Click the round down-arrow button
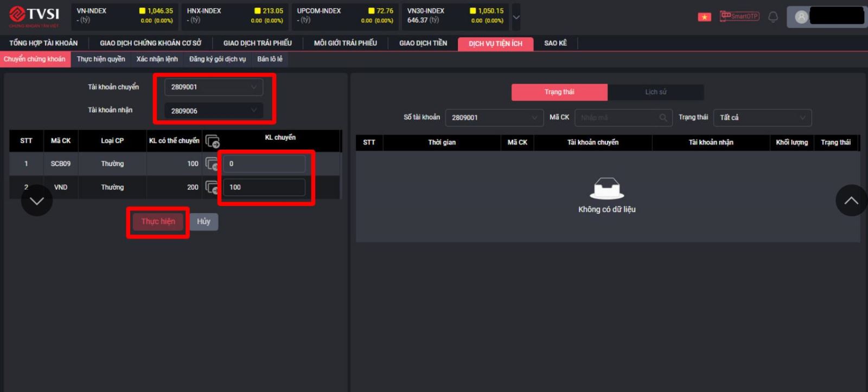Screen dimensions: 868x392 37,201
